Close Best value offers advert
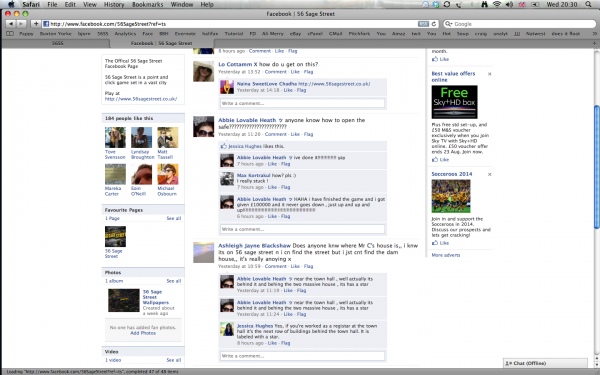Viewport: 600px width, 375px height. coord(489,74)
